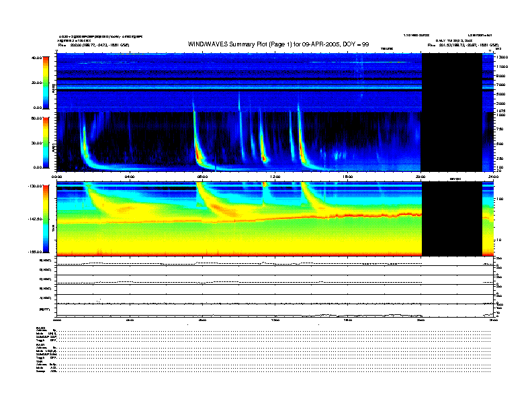The image size is (532, 411).
Task: Click the black data gap in upper spectrogram
Action: tap(452, 112)
